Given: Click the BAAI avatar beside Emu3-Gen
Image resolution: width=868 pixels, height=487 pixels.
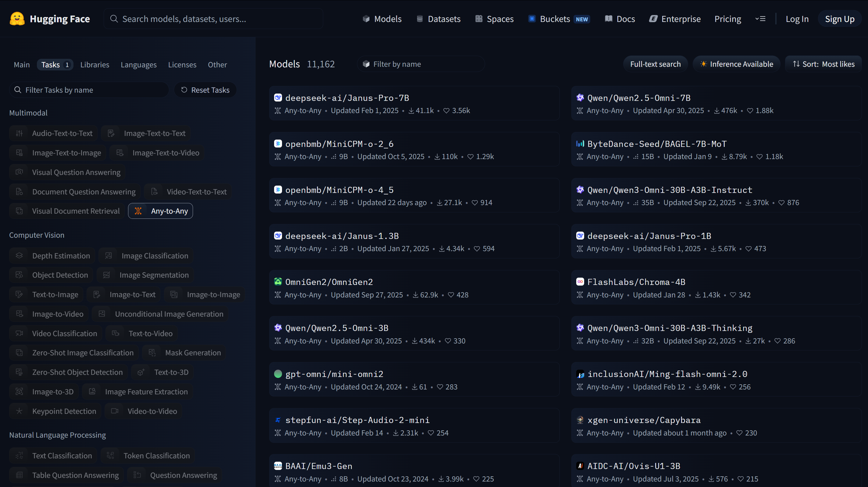Looking at the screenshot, I should (x=278, y=466).
